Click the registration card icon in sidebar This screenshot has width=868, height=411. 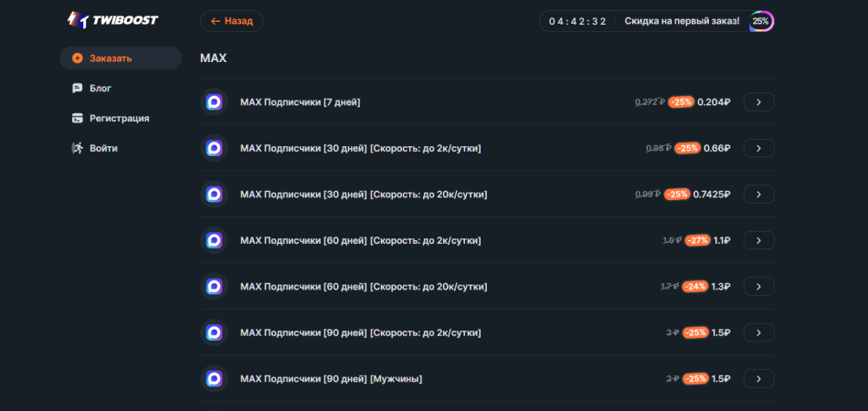tap(78, 118)
